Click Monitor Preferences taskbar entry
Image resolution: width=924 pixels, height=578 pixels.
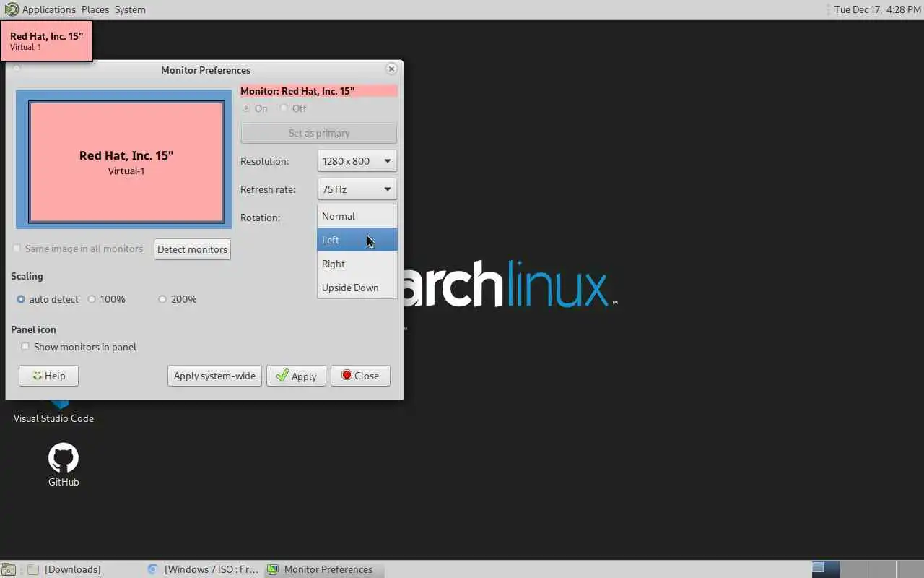coord(323,569)
